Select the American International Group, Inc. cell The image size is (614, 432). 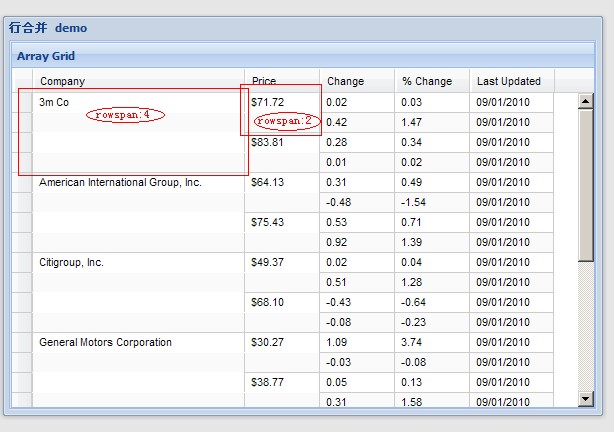tap(120, 182)
